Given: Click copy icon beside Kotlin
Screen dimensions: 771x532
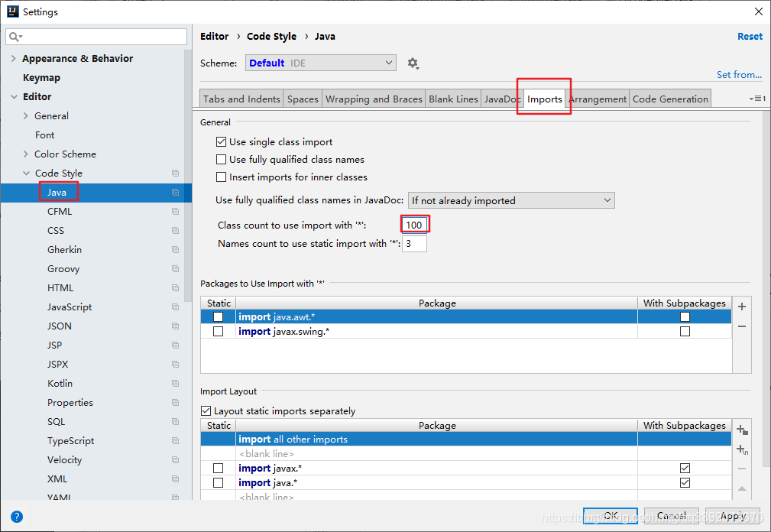Looking at the screenshot, I should (175, 383).
